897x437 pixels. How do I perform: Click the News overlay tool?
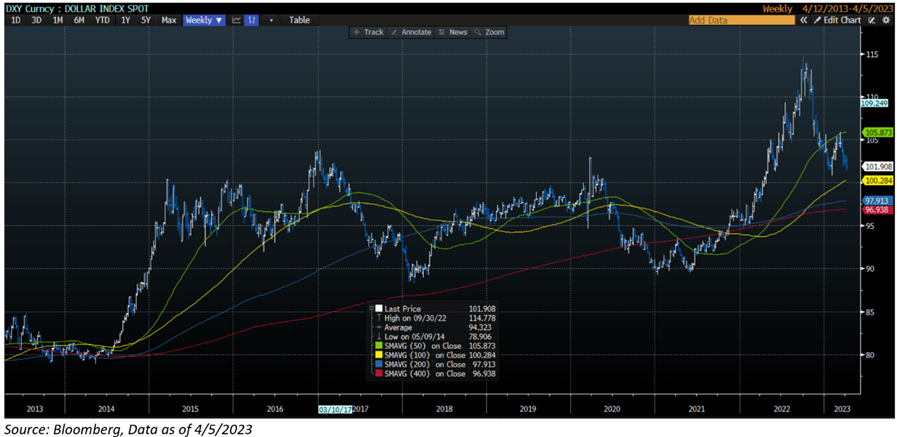[x=453, y=32]
